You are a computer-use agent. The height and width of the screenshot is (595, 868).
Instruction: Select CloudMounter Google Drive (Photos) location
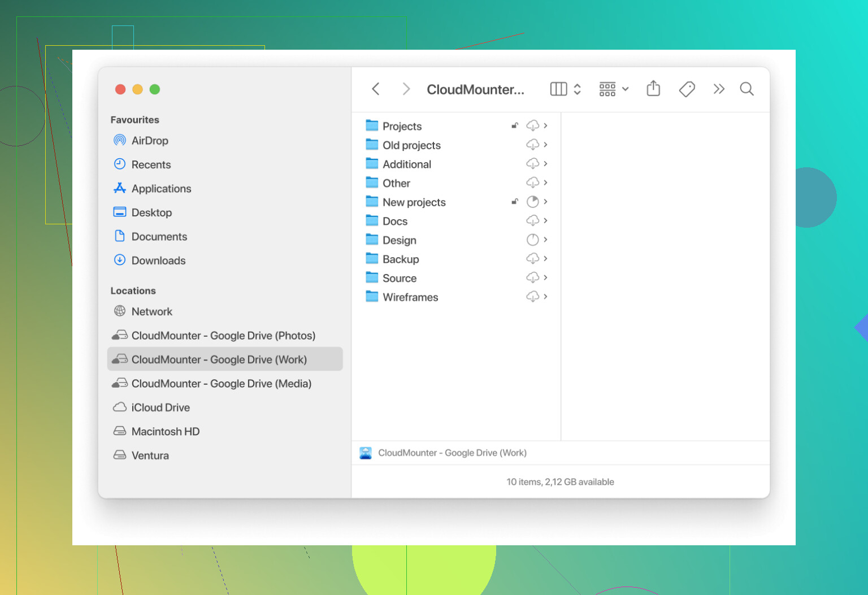pyautogui.click(x=223, y=336)
